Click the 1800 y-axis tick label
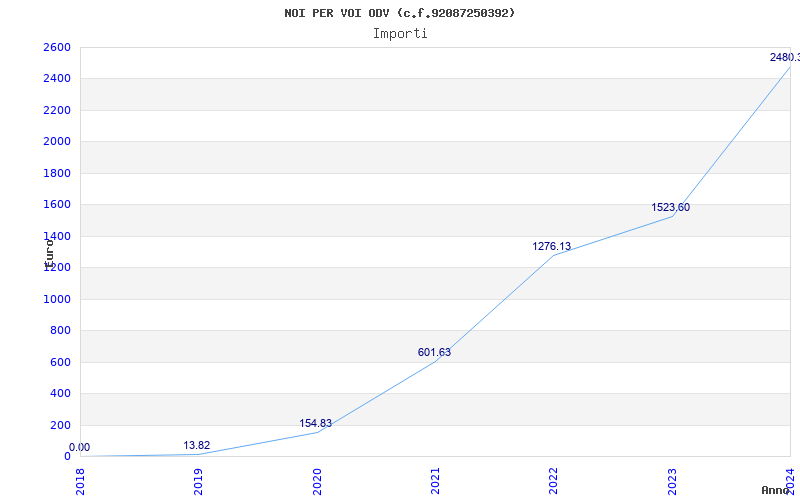This screenshot has height=500, width=800. coord(57,173)
